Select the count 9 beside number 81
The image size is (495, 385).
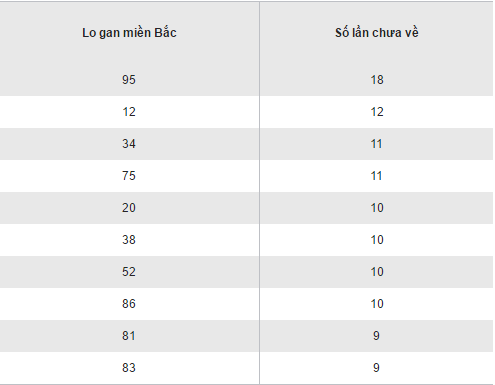point(376,336)
